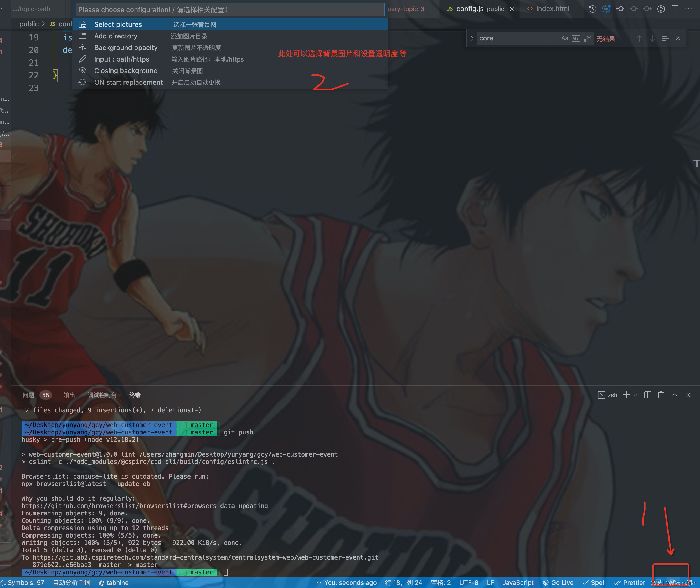Toggle match whole word option
This screenshot has height=588, width=700.
(576, 38)
